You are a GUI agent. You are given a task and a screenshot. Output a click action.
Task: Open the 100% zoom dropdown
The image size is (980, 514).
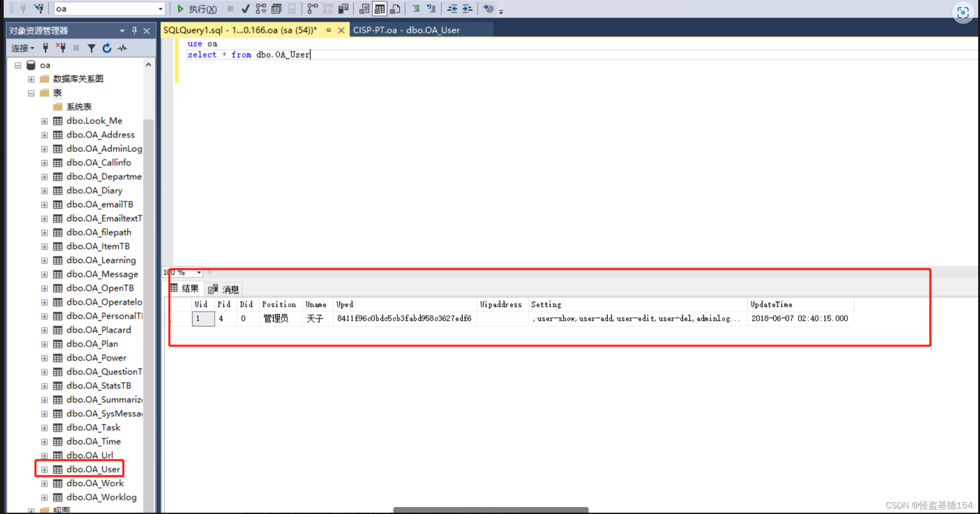[x=199, y=272]
